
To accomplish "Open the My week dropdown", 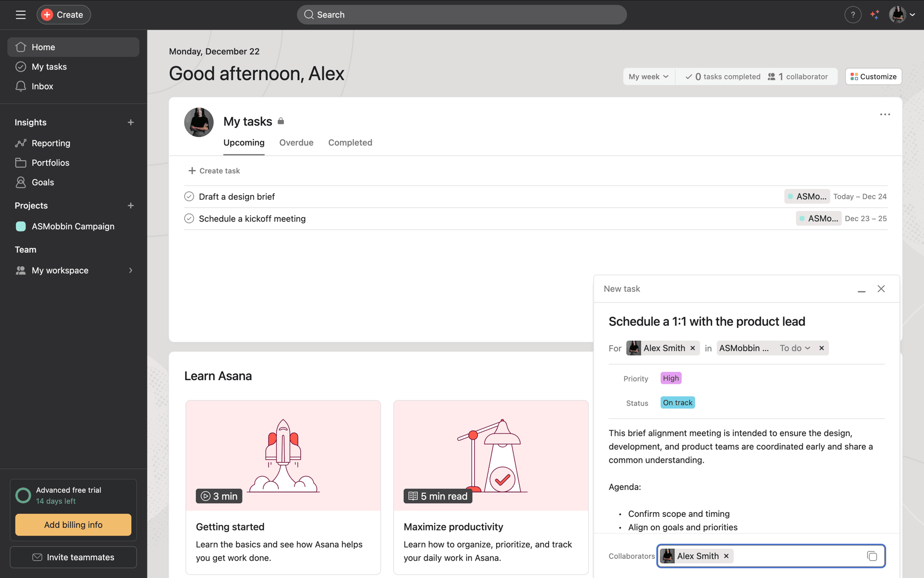I will pyautogui.click(x=648, y=77).
